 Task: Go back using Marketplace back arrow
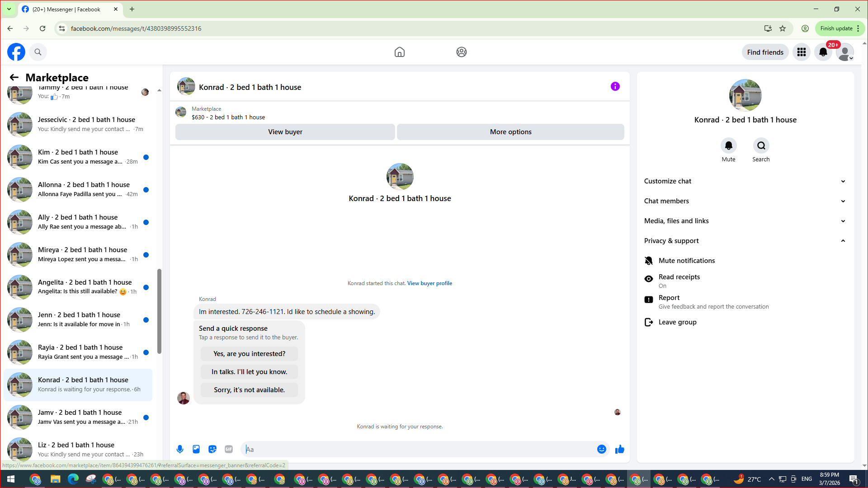pos(14,78)
